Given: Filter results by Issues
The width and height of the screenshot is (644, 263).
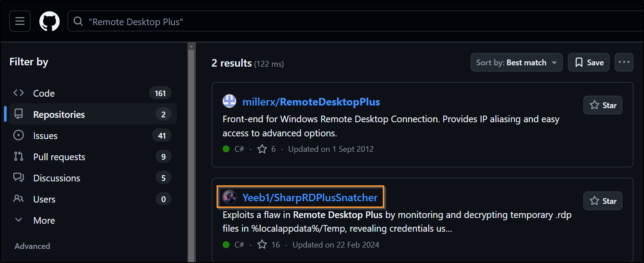Looking at the screenshot, I should click(x=45, y=135).
